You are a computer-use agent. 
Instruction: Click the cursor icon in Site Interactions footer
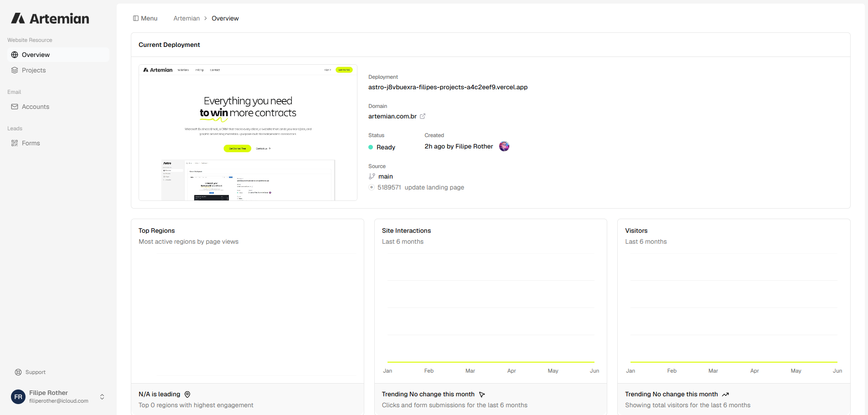point(482,395)
